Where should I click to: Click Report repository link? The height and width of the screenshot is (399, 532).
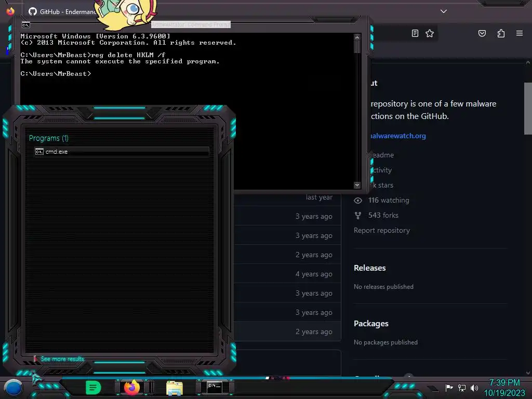(x=382, y=230)
